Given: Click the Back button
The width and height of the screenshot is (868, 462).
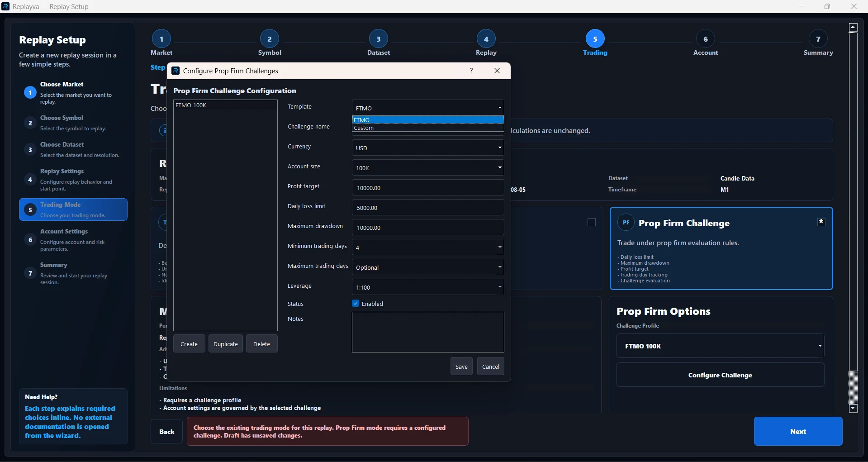Looking at the screenshot, I should click(166, 431).
